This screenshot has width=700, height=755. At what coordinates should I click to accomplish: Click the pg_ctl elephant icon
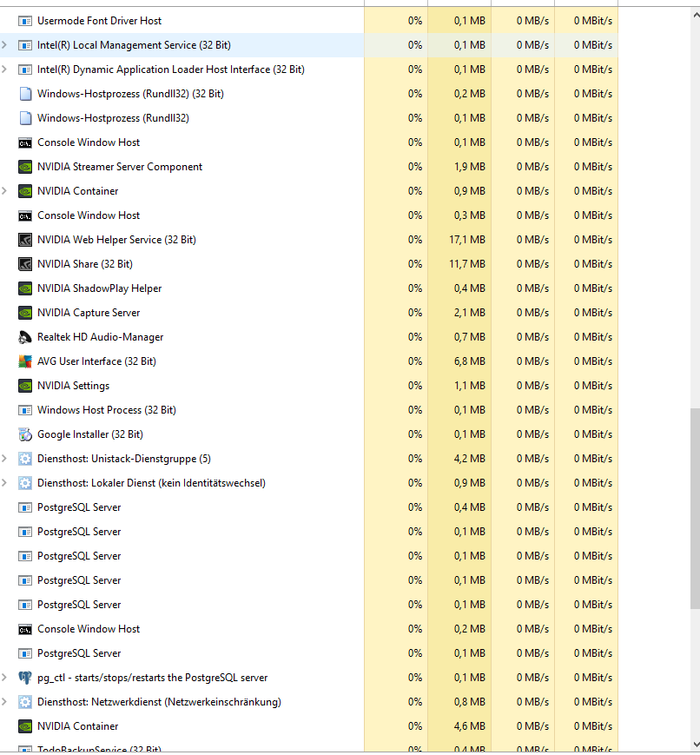tap(25, 678)
